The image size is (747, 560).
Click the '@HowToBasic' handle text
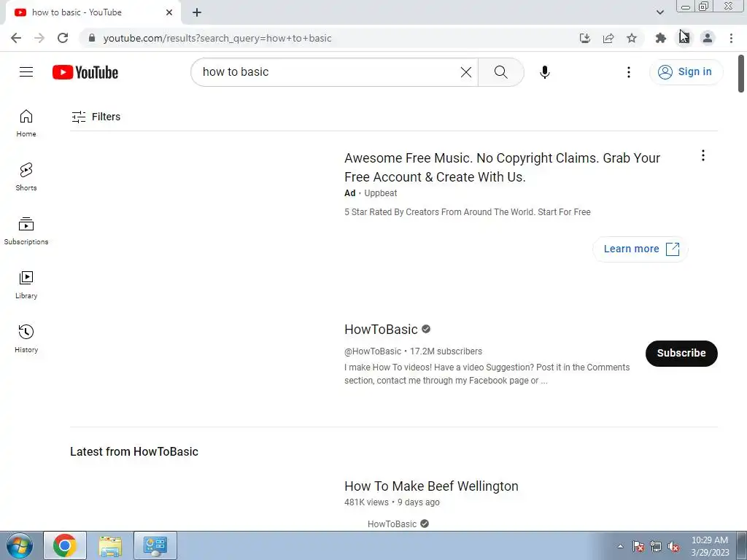coord(373,351)
